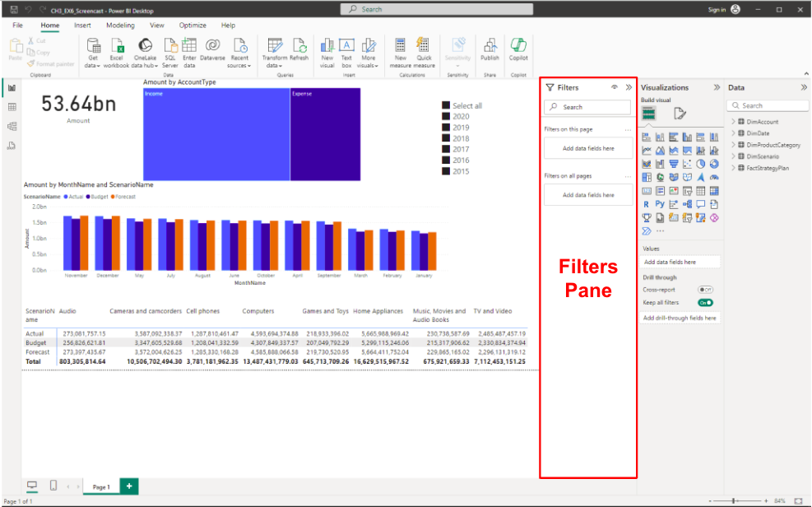This screenshot has width=812, height=507.
Task: Tick the 2020 slicer checkbox
Action: click(x=446, y=117)
